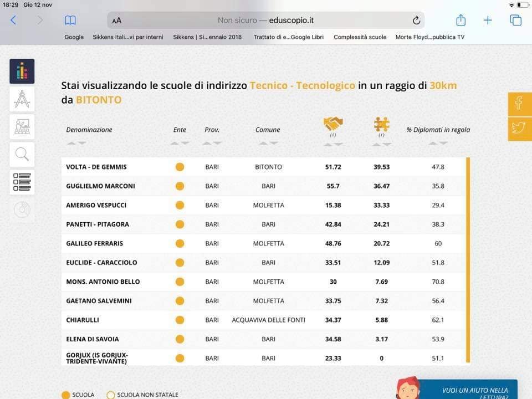Tap the eduscopio.it address bar
Viewport: 532px width, 399px height.
[x=265, y=21]
